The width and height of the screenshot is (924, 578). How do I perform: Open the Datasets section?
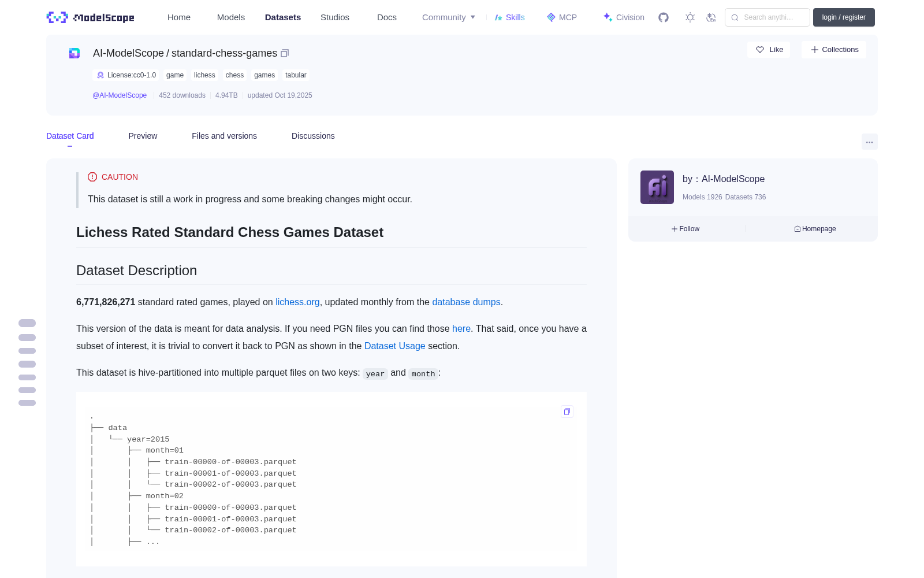283,17
